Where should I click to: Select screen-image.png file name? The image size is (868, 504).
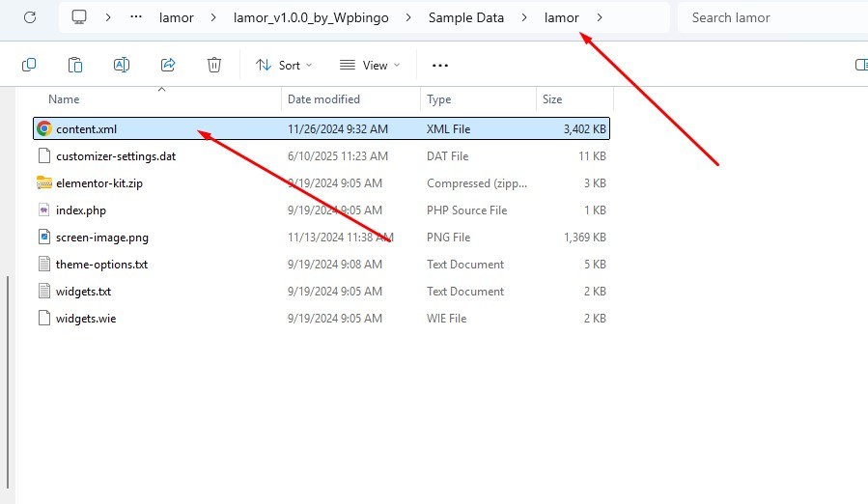tap(101, 238)
